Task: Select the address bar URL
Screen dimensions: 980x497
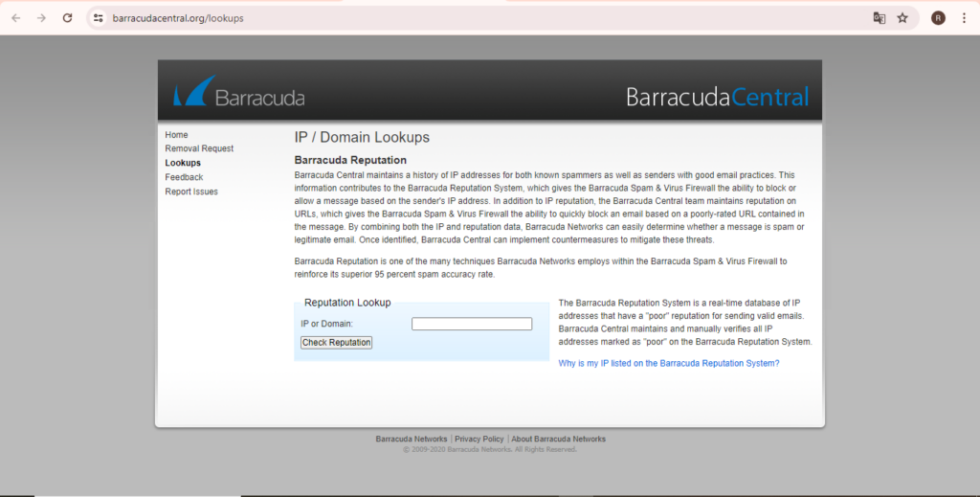Action: [x=178, y=18]
